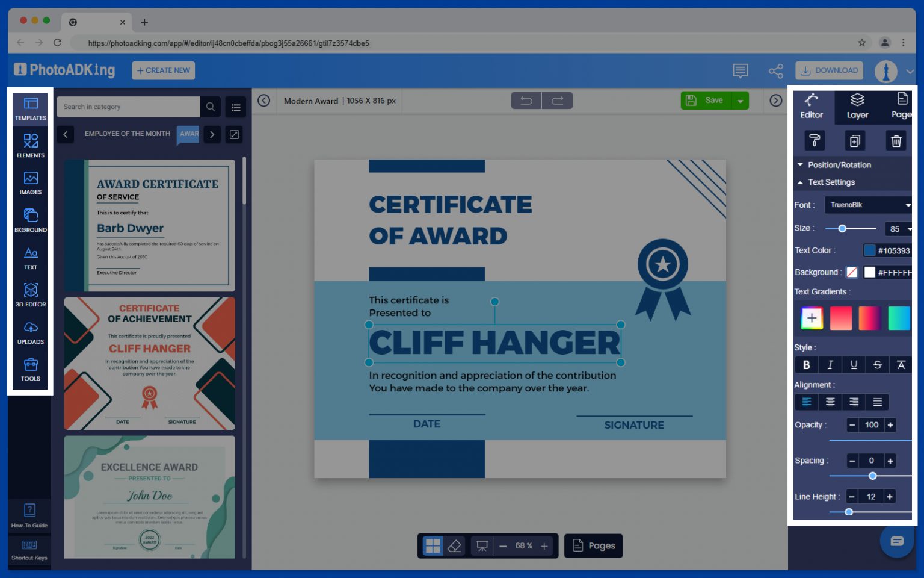
Task: Switch to the Page tab
Action: (x=902, y=107)
